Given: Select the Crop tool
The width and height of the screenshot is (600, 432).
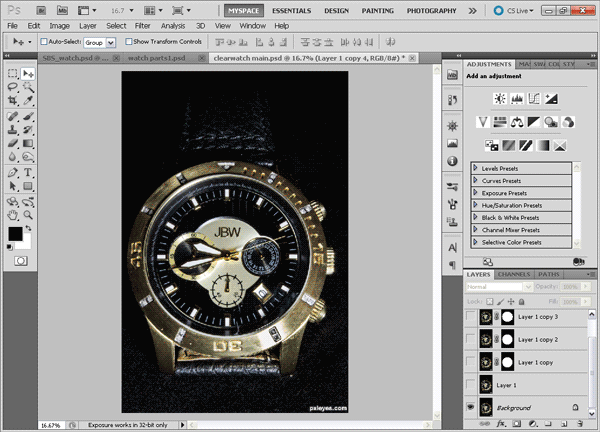Looking at the screenshot, I should (13, 100).
